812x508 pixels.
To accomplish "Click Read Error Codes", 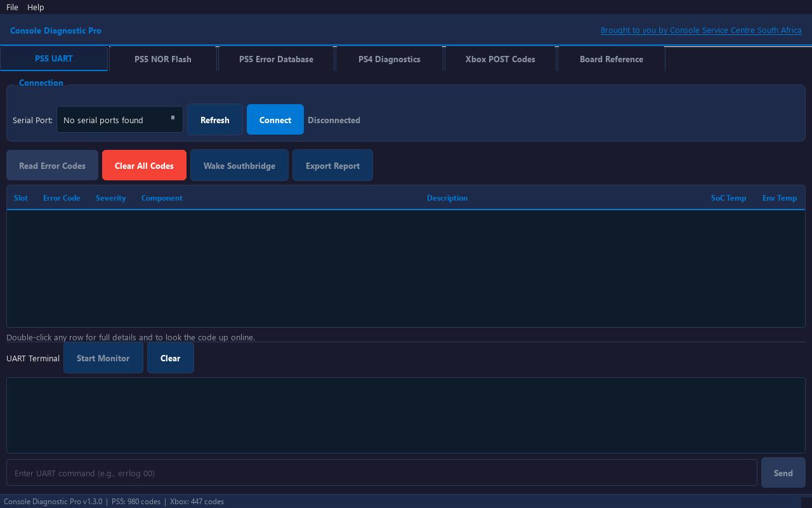I will [x=52, y=166].
